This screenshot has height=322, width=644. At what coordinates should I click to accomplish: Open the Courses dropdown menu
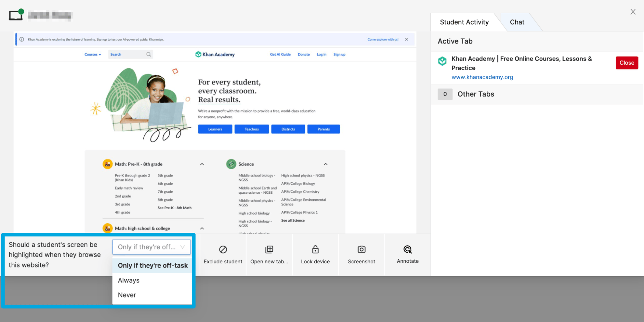click(x=93, y=54)
